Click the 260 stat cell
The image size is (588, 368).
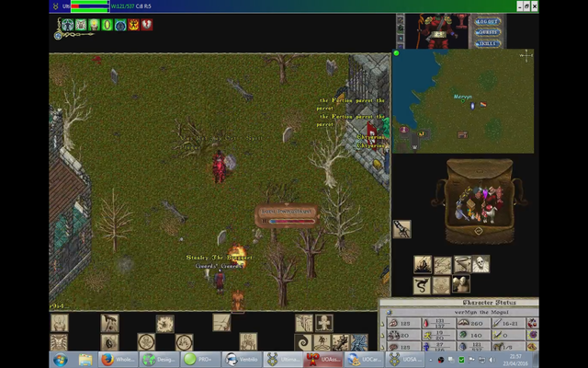click(x=476, y=323)
